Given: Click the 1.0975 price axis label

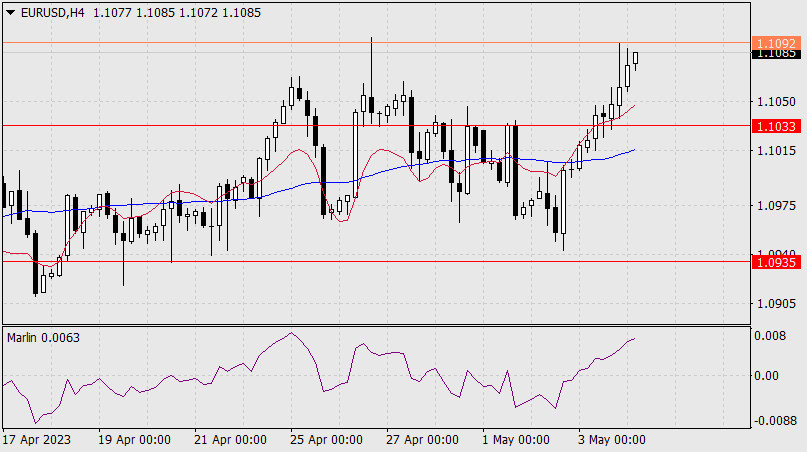Looking at the screenshot, I should pyautogui.click(x=776, y=205).
